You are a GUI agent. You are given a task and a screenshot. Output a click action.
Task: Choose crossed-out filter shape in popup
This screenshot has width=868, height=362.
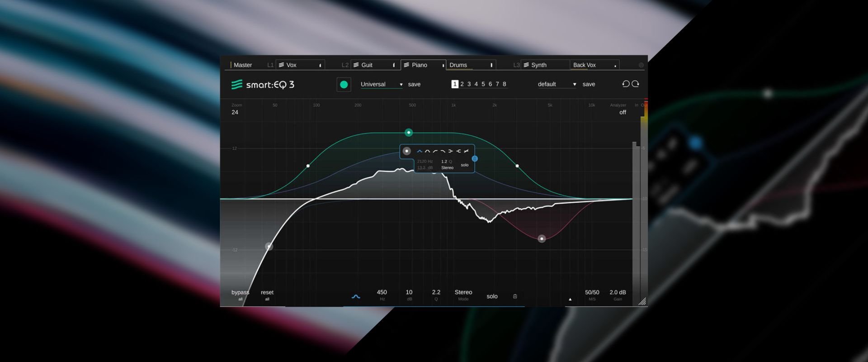(x=466, y=151)
